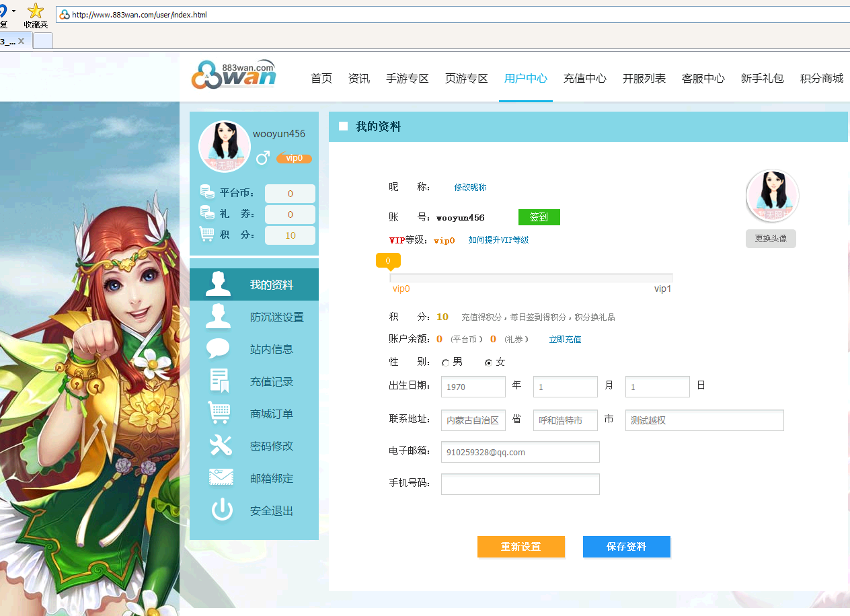
Task: Click the person icon beside 防沉迷设置
Action: [x=219, y=317]
